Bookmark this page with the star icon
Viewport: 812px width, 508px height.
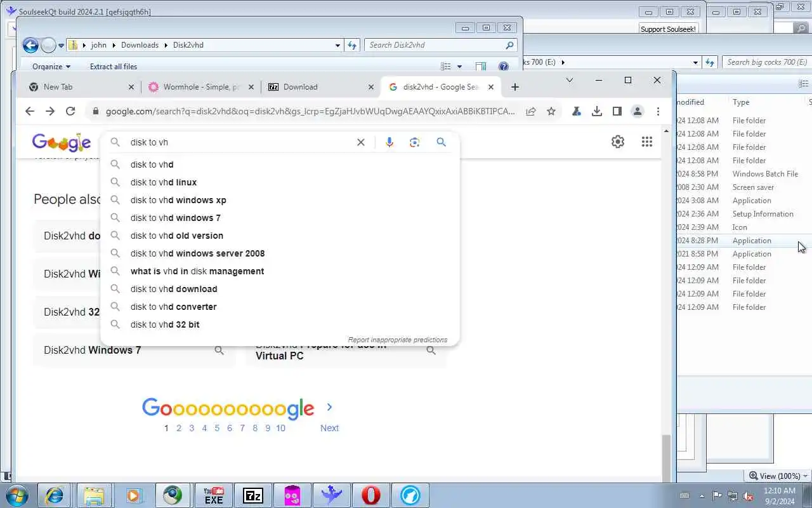[x=551, y=111]
